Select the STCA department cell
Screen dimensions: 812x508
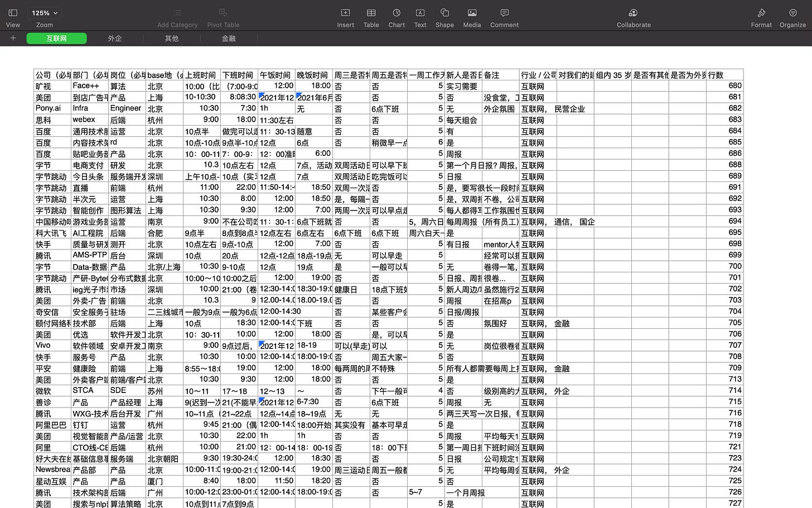click(90, 391)
